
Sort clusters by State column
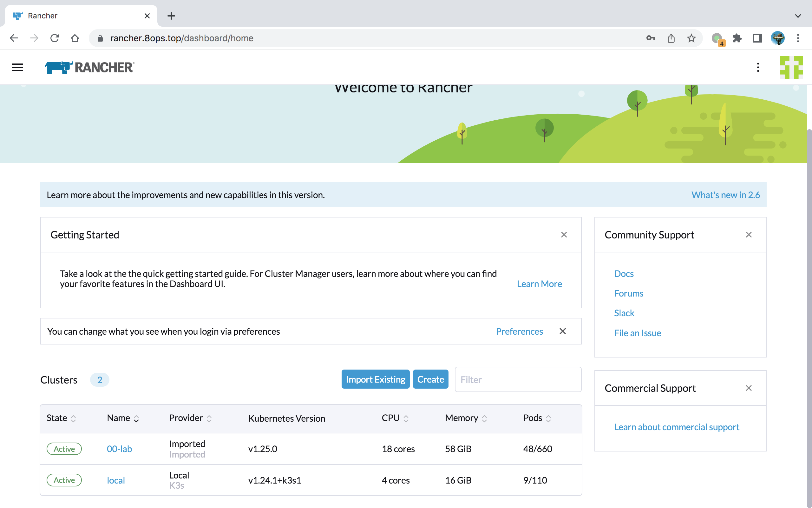click(62, 418)
